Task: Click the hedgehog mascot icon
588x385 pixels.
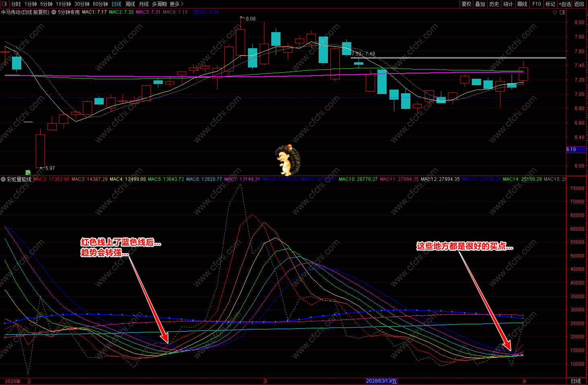Action: pyautogui.click(x=287, y=160)
